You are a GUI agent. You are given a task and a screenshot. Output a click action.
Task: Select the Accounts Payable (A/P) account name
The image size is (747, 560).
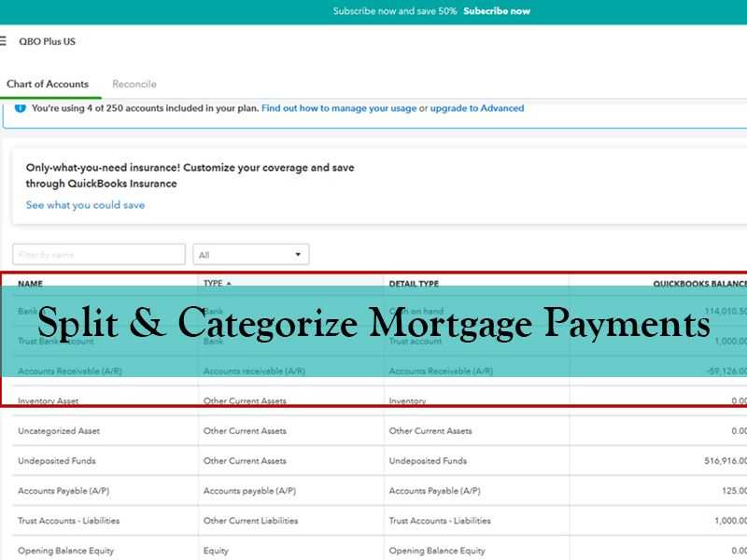[x=63, y=491]
